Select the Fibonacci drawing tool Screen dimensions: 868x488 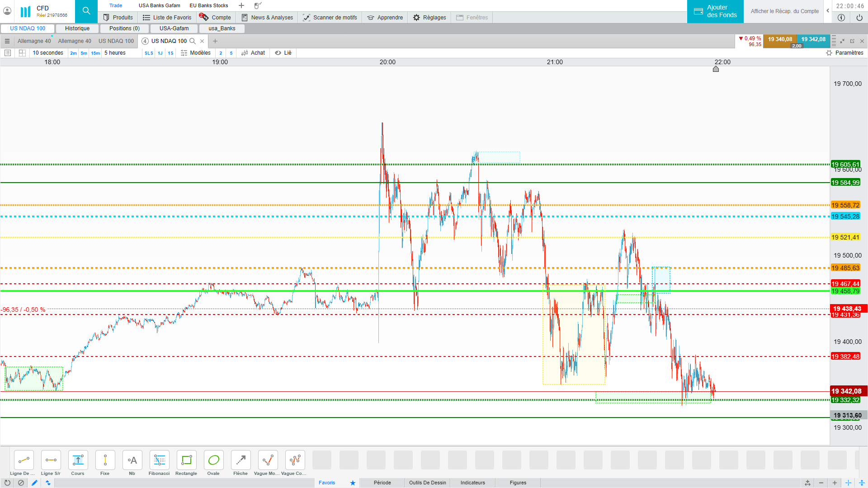tap(159, 460)
